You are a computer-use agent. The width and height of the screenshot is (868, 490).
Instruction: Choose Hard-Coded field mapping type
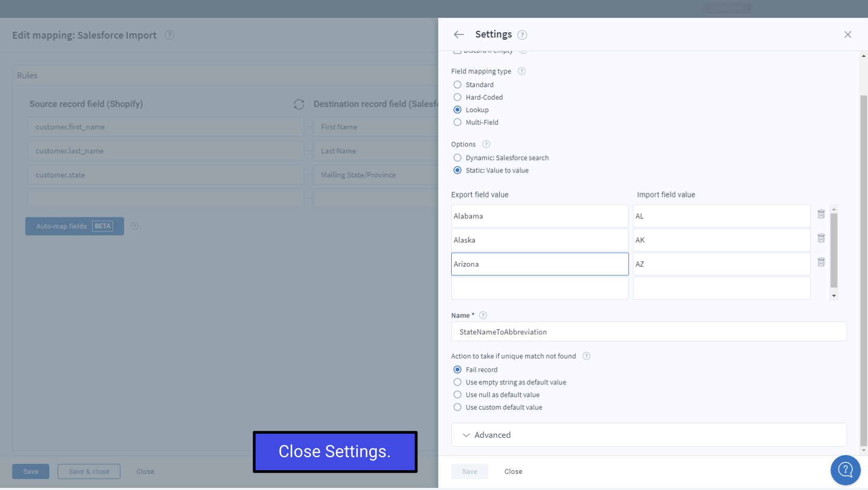[457, 97]
